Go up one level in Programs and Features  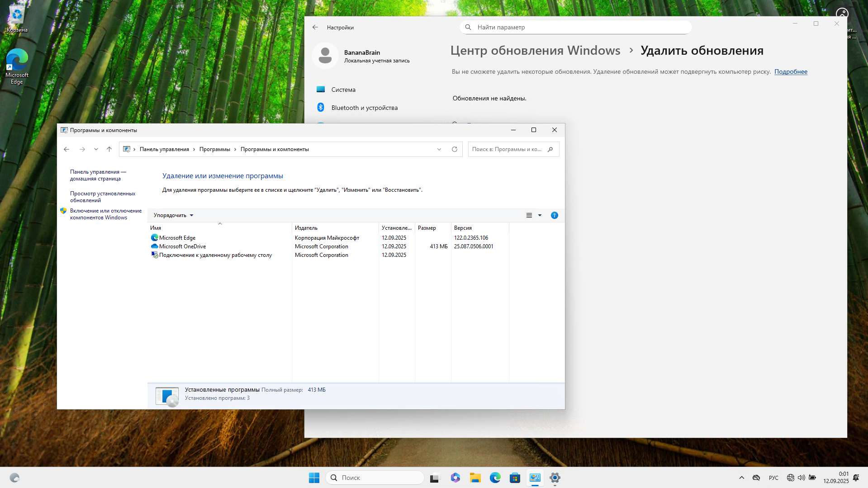click(x=109, y=149)
